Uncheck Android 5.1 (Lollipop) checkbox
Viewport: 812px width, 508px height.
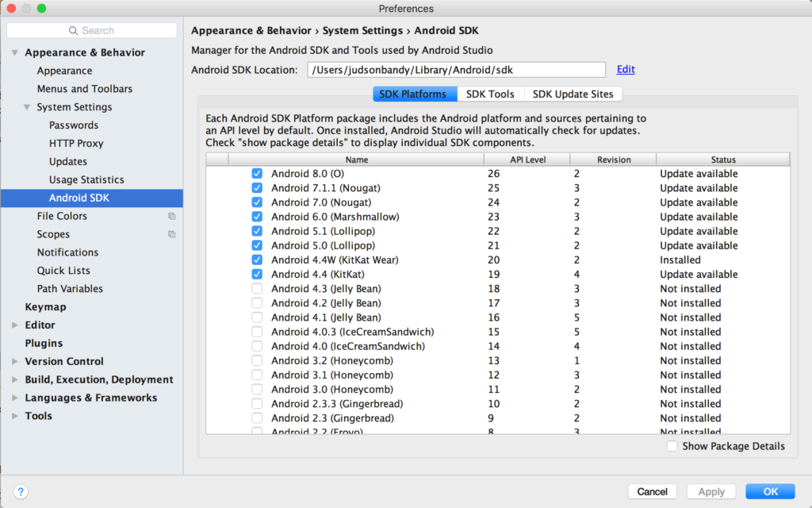257,231
